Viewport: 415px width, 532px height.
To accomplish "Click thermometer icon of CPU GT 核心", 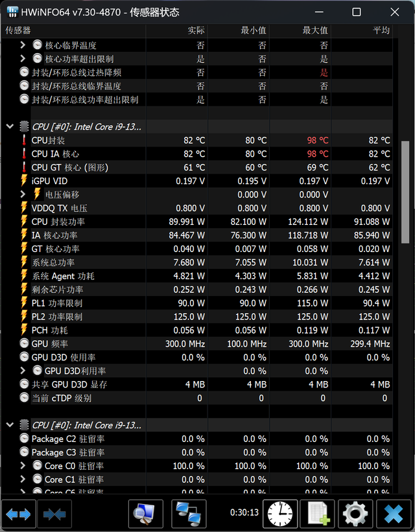I will [x=24, y=167].
